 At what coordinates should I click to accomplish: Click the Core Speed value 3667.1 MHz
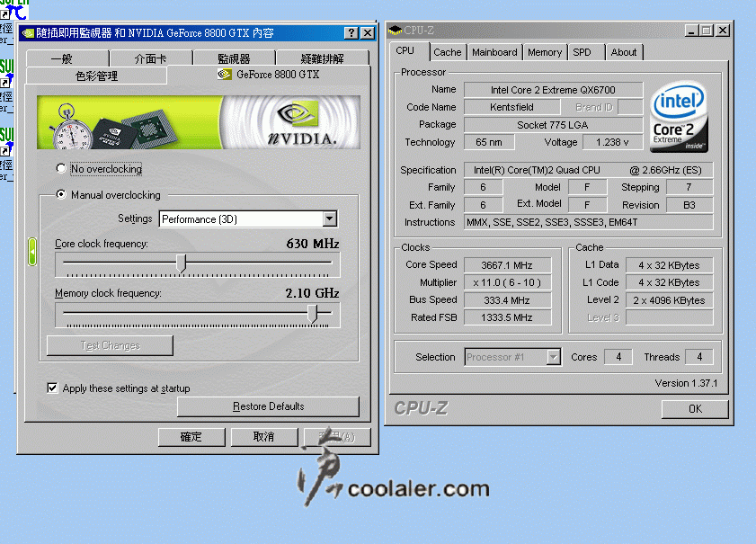click(507, 265)
